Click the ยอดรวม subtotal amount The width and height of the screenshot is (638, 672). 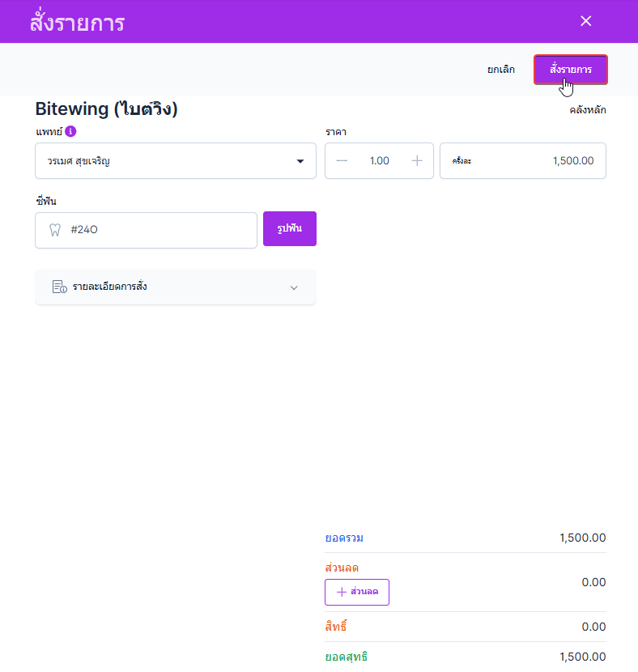point(582,538)
